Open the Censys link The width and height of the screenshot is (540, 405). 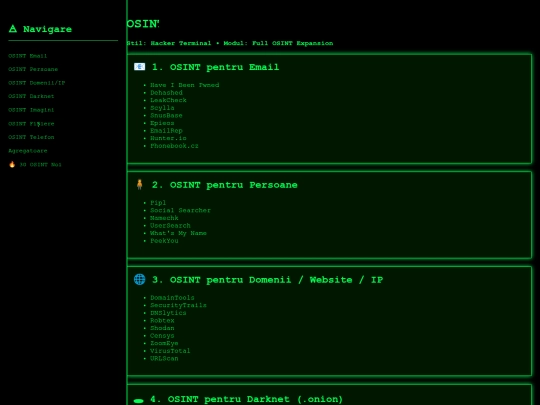click(162, 335)
